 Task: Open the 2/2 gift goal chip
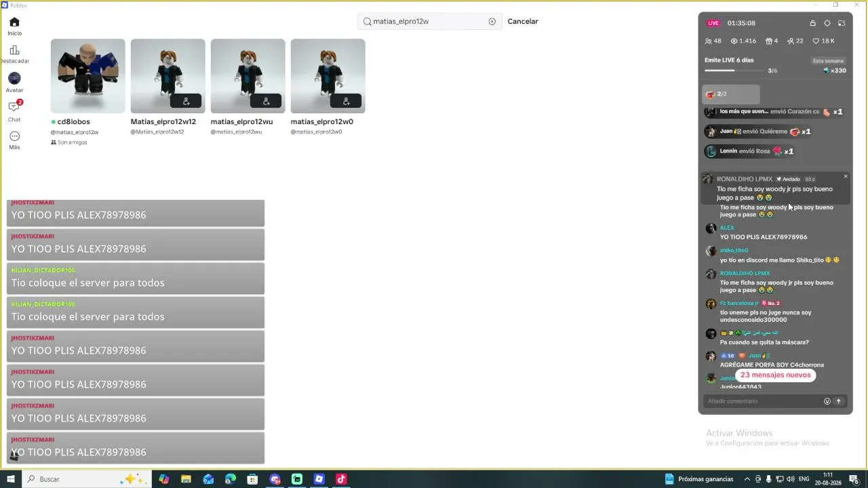coord(730,94)
